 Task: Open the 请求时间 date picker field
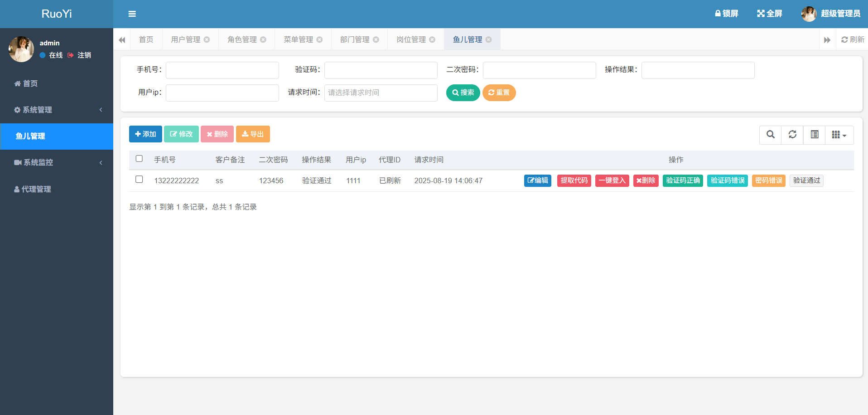pos(381,93)
